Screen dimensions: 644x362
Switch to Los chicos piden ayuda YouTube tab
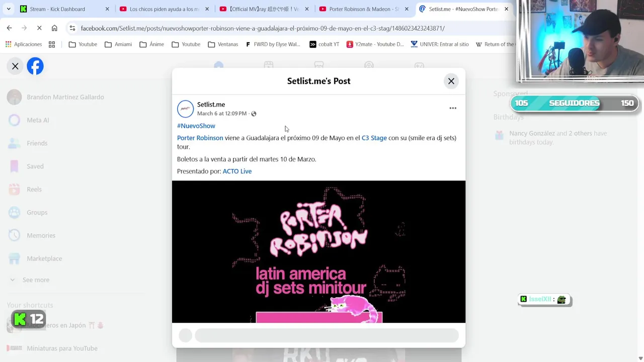click(164, 9)
